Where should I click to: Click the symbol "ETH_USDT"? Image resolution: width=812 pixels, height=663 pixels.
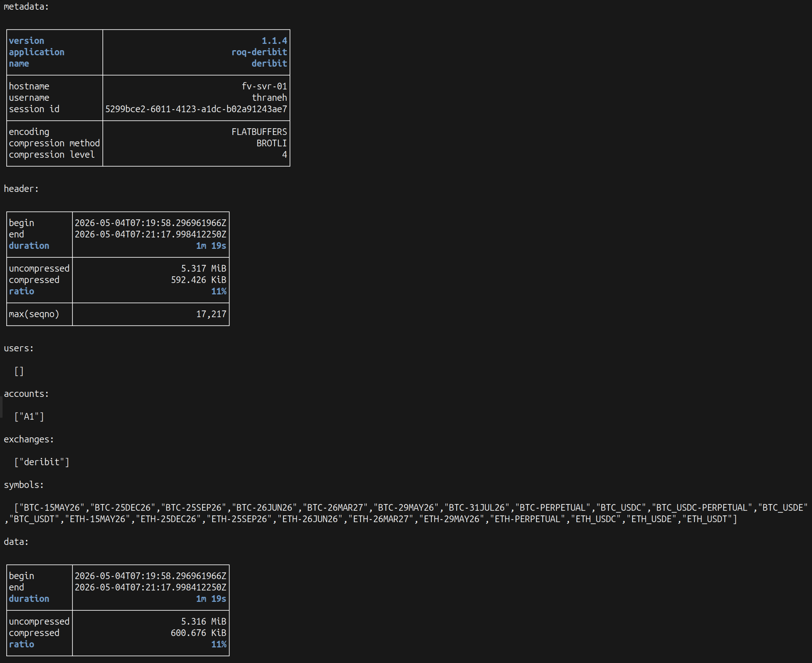tap(707, 519)
